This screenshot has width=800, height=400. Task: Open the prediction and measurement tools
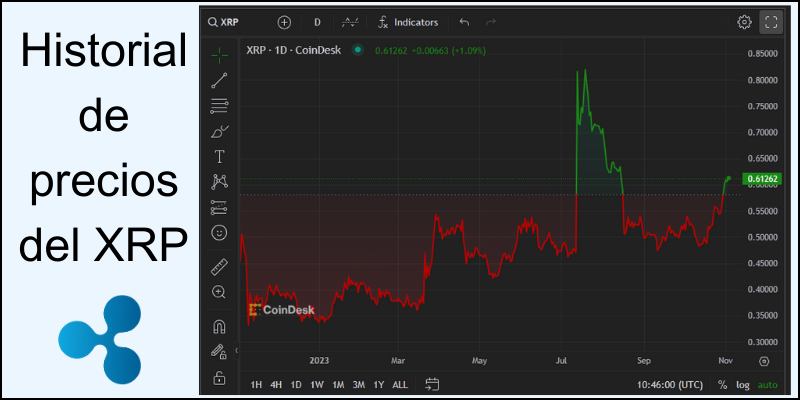click(219, 208)
